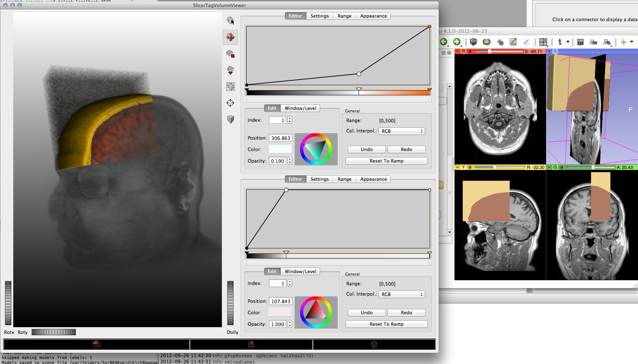Switch upper editor to Window/Level mode
This screenshot has width=638, height=364.
point(300,108)
